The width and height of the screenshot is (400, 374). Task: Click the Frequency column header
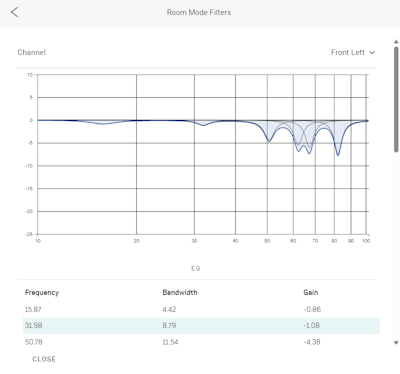pyautogui.click(x=42, y=293)
